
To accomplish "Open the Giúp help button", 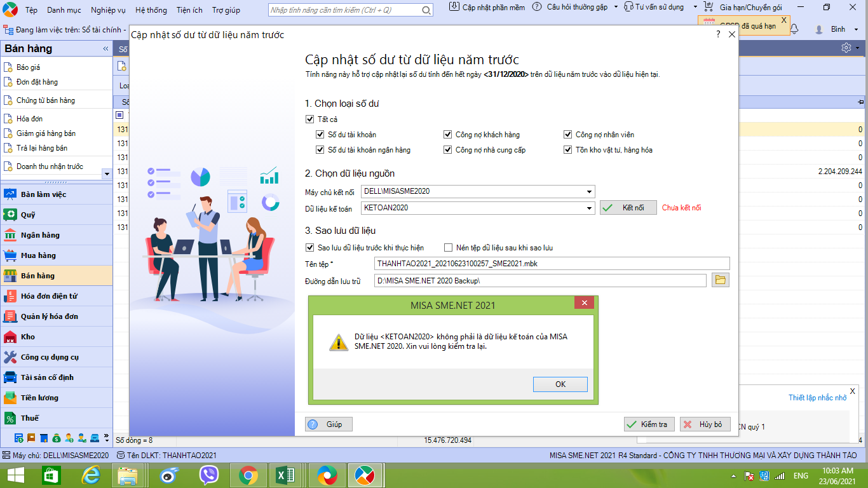I will (x=329, y=424).
